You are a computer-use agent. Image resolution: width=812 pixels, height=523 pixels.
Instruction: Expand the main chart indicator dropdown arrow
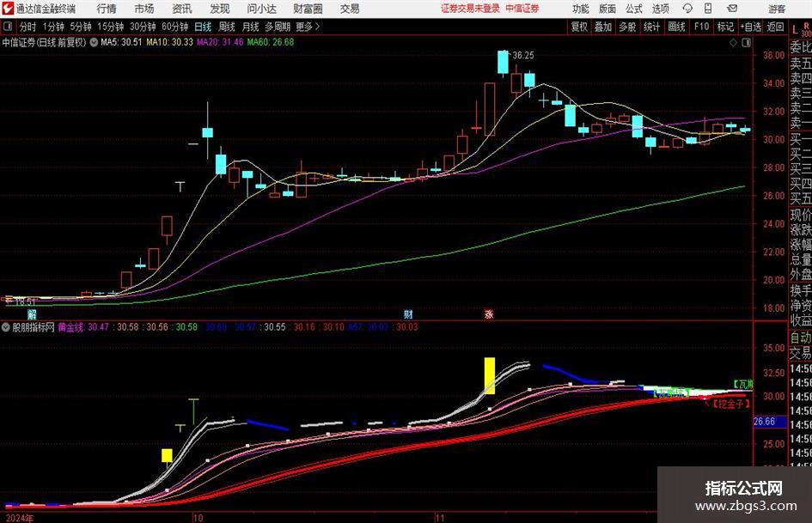(94, 42)
